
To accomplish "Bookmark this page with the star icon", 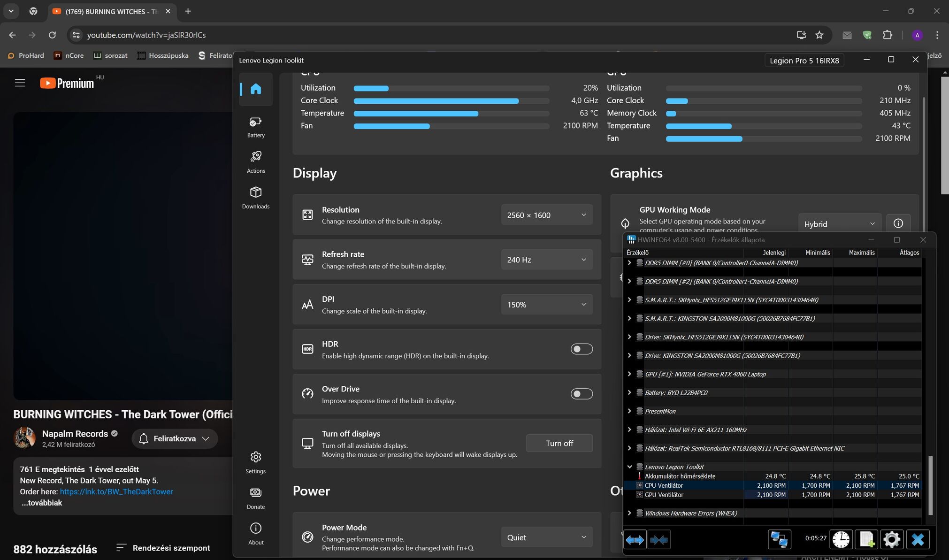I will pyautogui.click(x=819, y=35).
